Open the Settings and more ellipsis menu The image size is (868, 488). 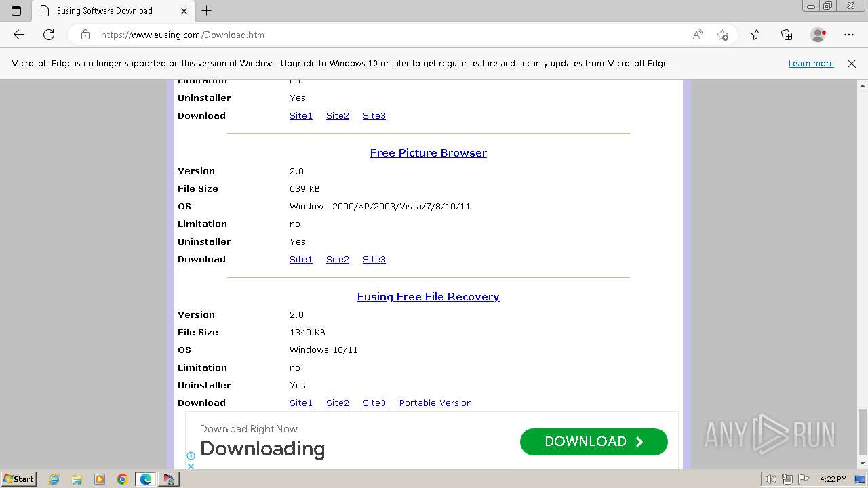849,35
